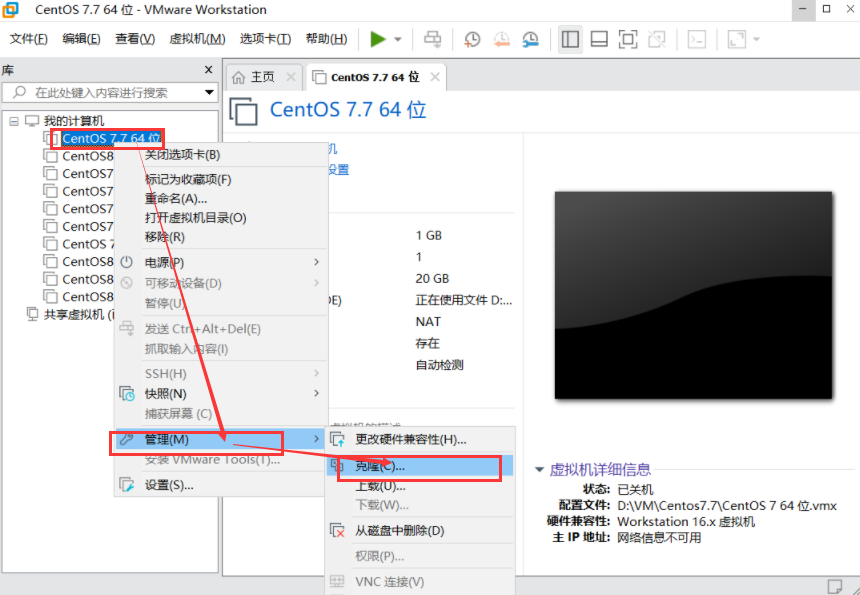The image size is (860, 595).
Task: Click the Unity mode toolbar icon
Action: click(657, 39)
